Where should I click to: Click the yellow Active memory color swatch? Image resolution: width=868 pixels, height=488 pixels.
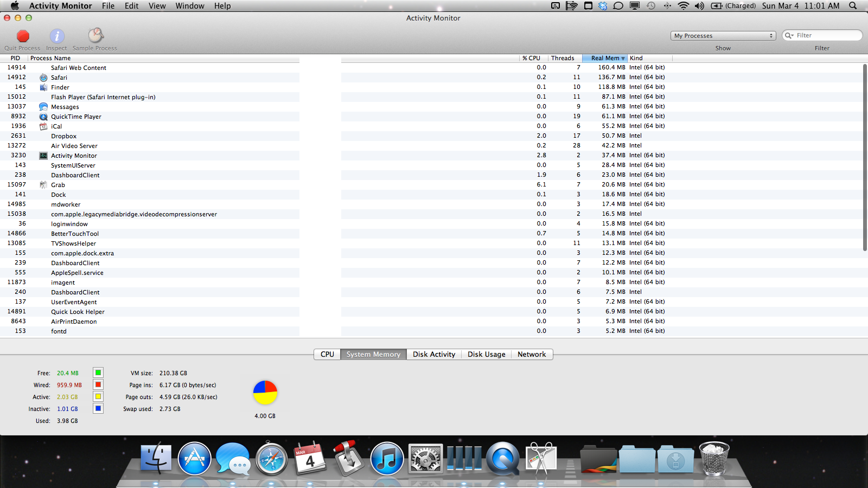98,396
